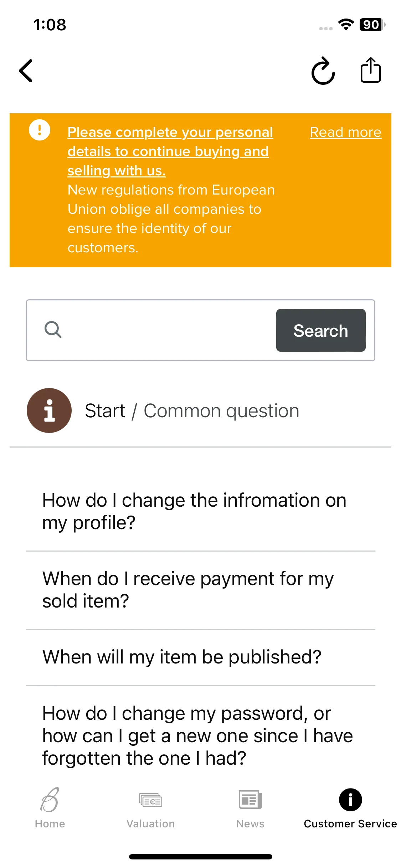Select the Customer Service tab
Screen dimensions: 401x868
pos(350,808)
